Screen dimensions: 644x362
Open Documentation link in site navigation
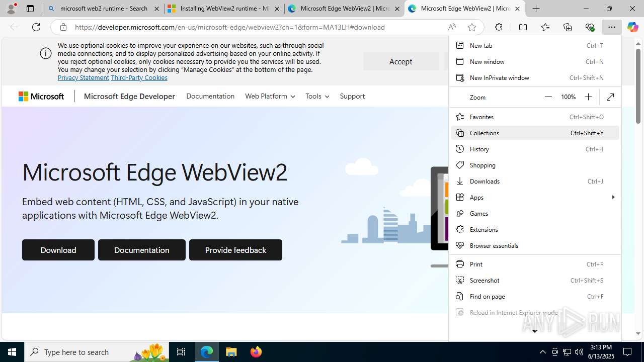210,96
